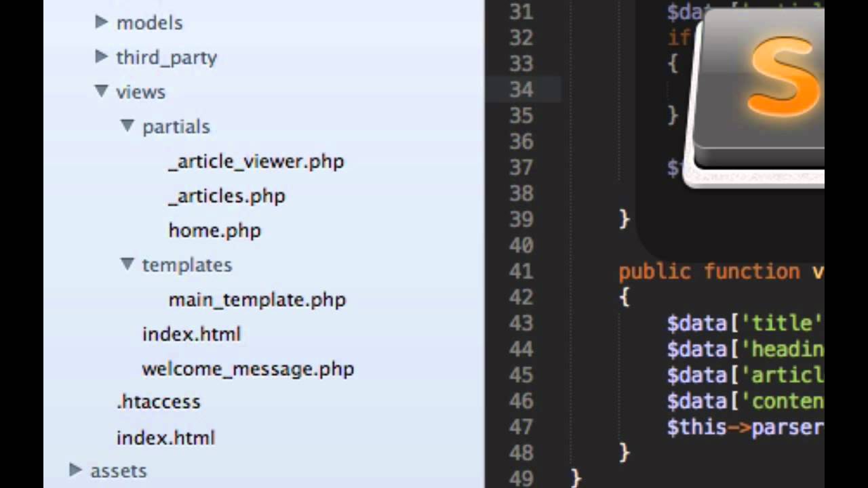This screenshot has width=868, height=488.
Task: Click the 'public function' code text
Action: pyautogui.click(x=709, y=272)
